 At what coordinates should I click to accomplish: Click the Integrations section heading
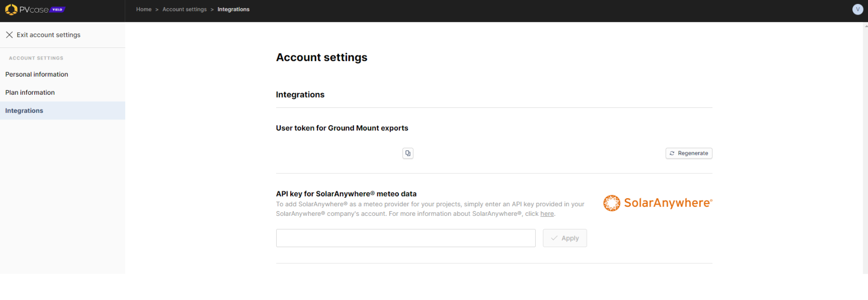300,95
